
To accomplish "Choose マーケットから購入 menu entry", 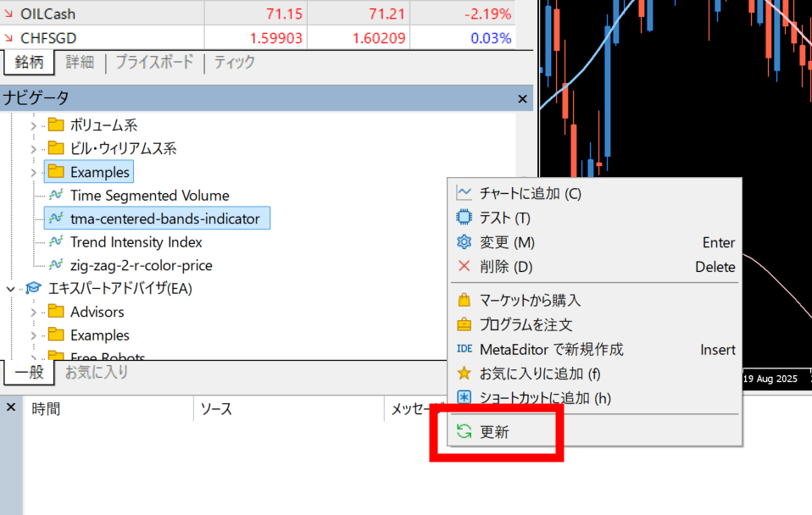I will [596, 300].
